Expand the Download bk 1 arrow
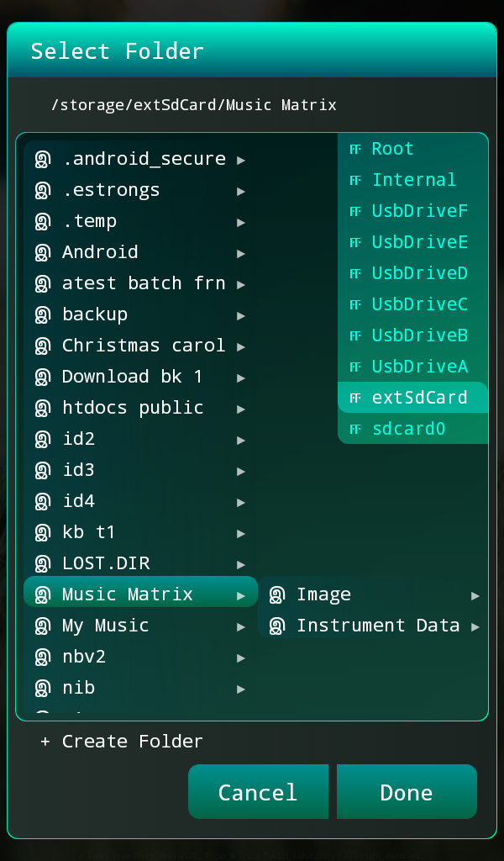The width and height of the screenshot is (504, 861). (241, 378)
